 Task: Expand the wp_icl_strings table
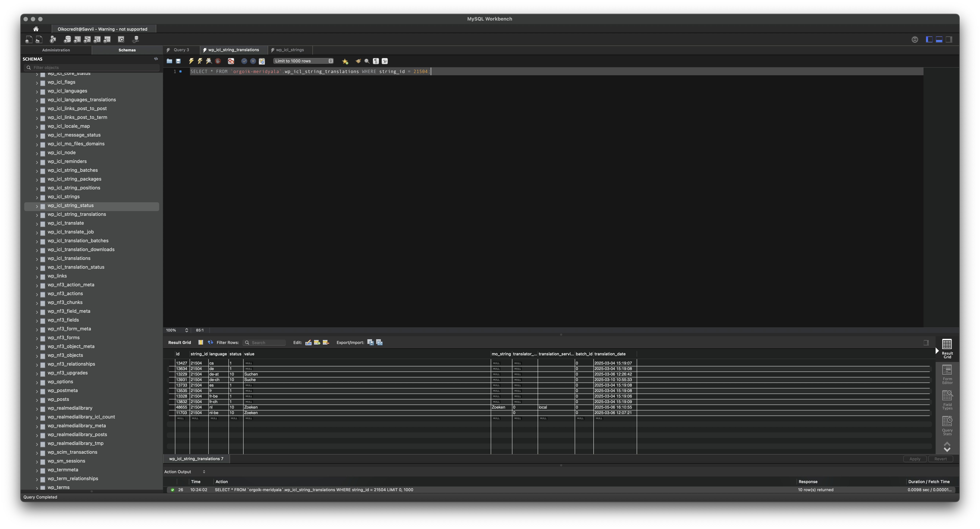tap(37, 197)
